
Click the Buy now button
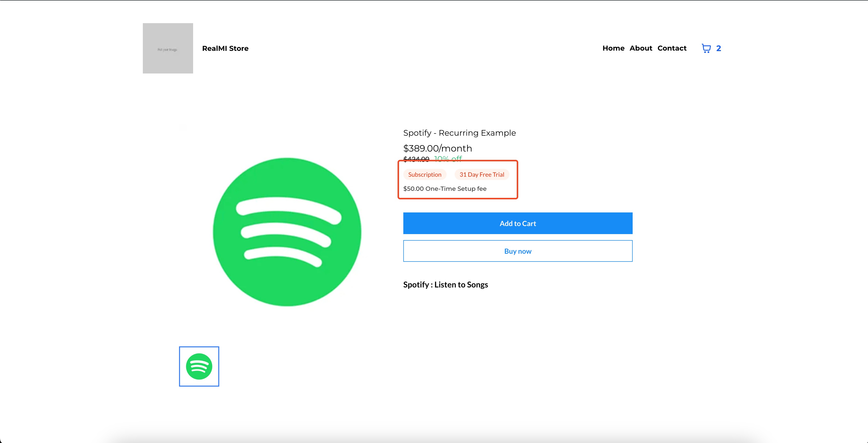[517, 251]
